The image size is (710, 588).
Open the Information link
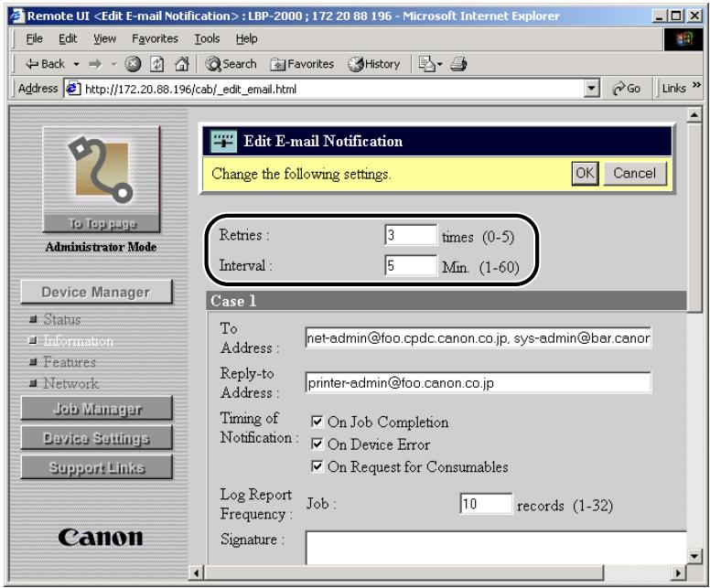pos(79,341)
